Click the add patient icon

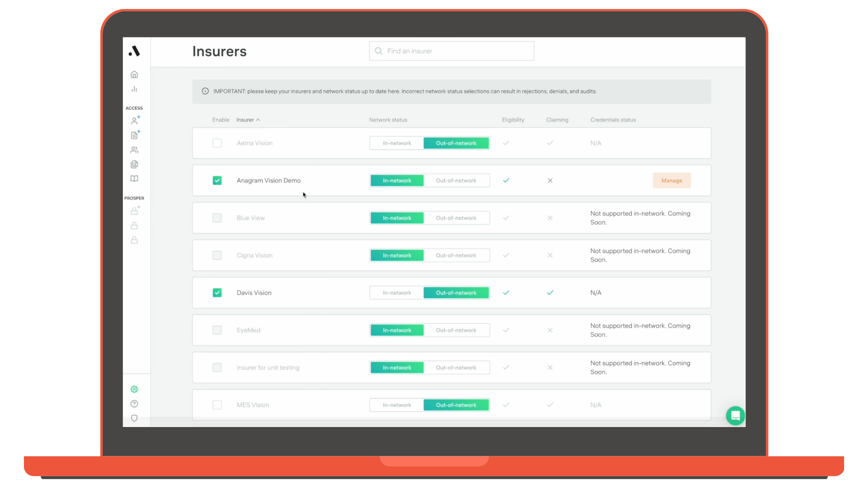pyautogui.click(x=135, y=121)
